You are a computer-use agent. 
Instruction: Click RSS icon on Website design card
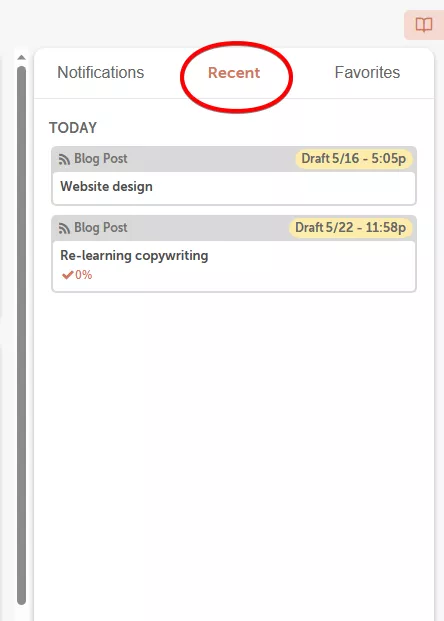(x=64, y=160)
